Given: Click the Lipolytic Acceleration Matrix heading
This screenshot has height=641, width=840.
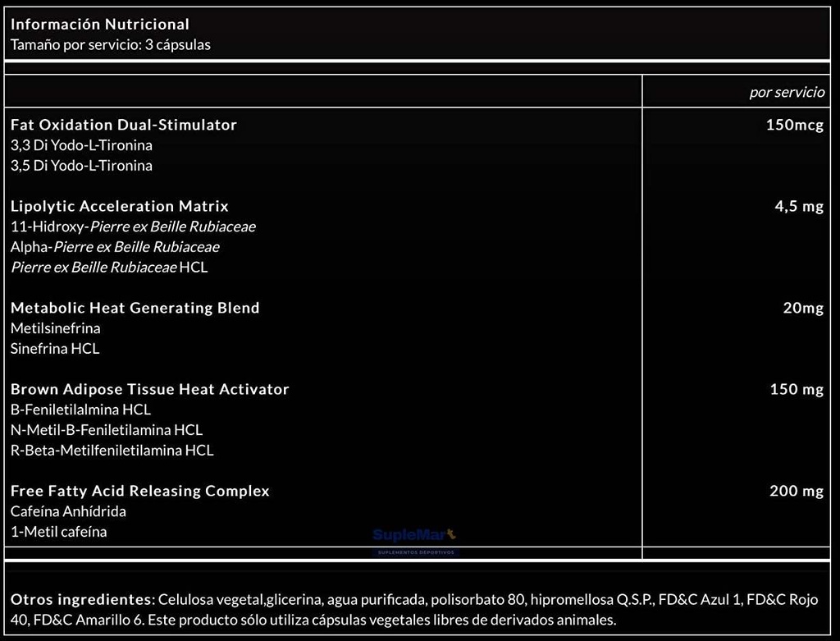Looking at the screenshot, I should tap(119, 206).
